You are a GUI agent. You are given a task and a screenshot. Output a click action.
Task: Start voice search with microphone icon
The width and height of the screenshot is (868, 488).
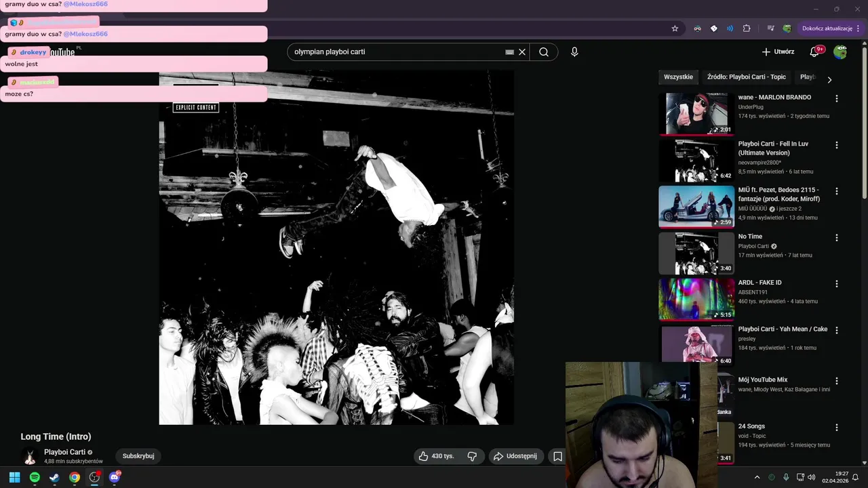pyautogui.click(x=574, y=52)
